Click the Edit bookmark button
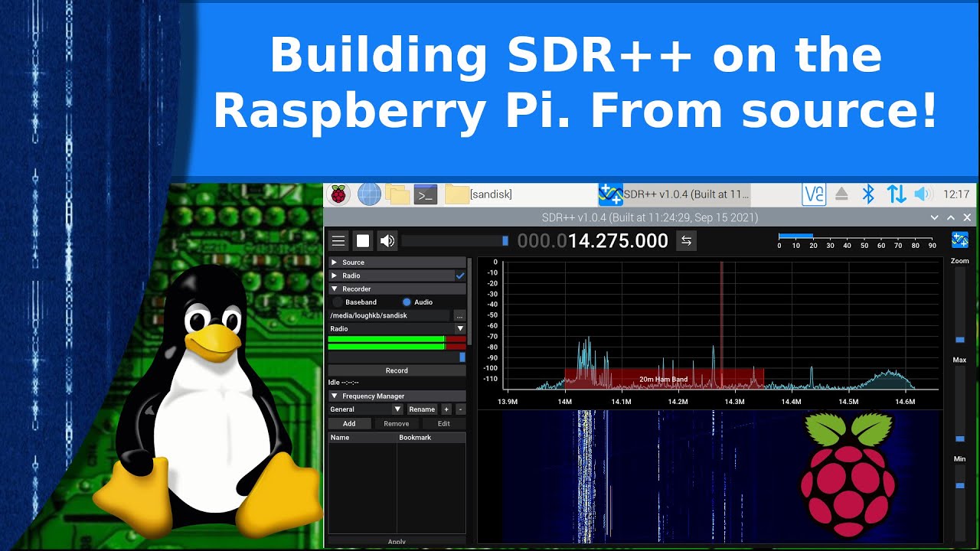This screenshot has height=551, width=980. coord(444,423)
